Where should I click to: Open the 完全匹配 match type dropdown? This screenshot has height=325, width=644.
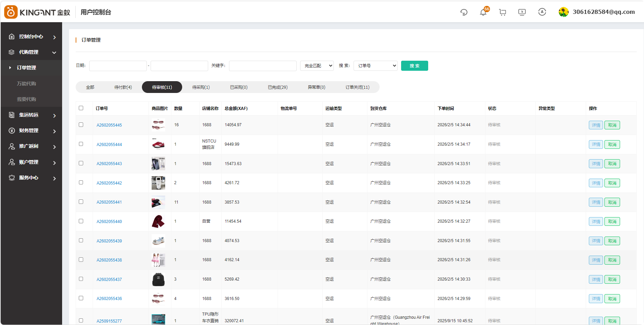(x=317, y=66)
